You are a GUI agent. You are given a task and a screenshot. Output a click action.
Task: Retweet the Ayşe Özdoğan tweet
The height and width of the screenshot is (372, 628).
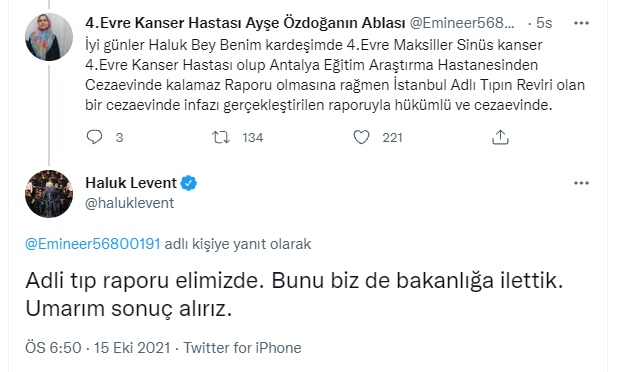tap(221, 137)
